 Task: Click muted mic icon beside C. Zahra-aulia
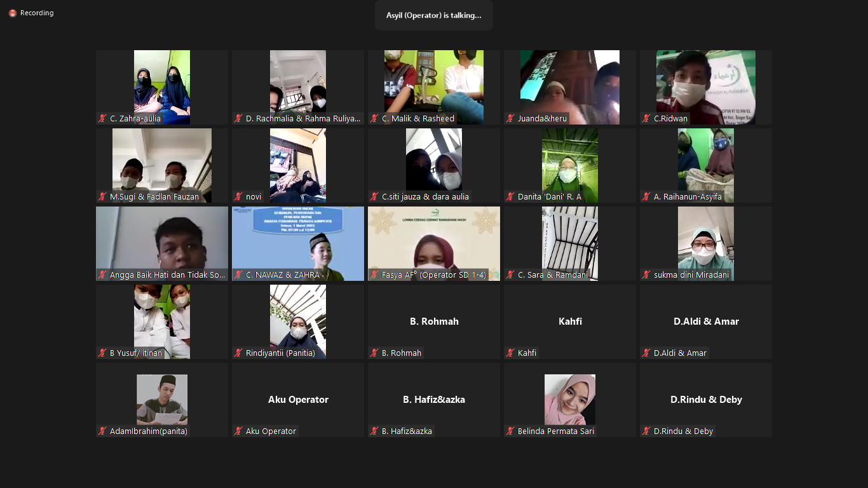pos(102,119)
